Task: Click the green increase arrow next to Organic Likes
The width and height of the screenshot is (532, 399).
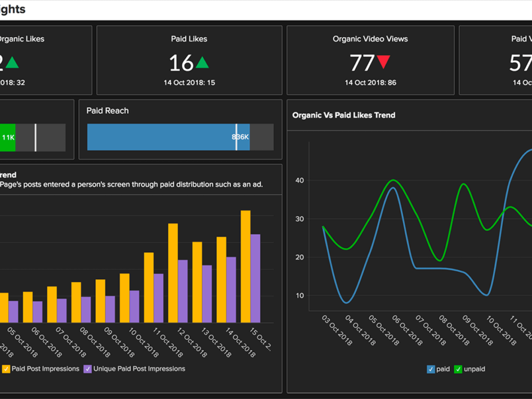Action: [13, 62]
